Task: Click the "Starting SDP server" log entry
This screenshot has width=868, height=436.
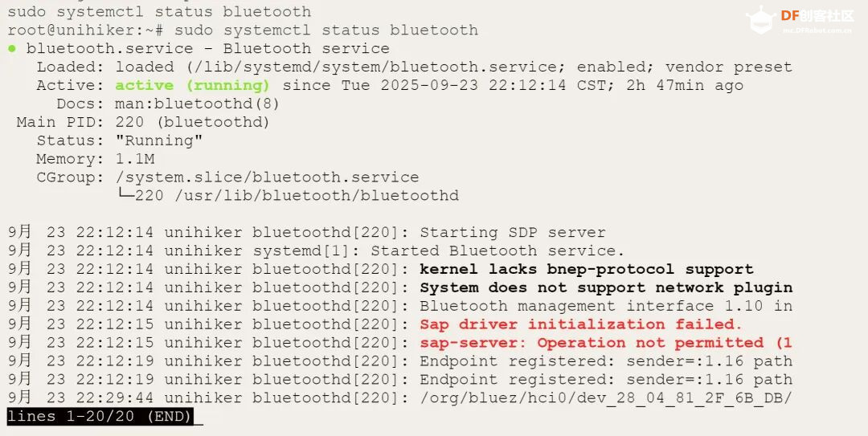Action: click(513, 232)
